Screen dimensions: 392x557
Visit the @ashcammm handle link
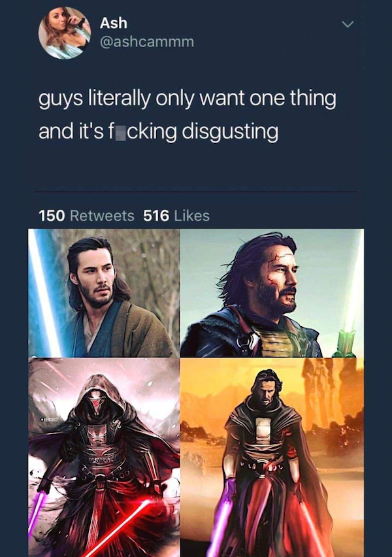click(147, 42)
